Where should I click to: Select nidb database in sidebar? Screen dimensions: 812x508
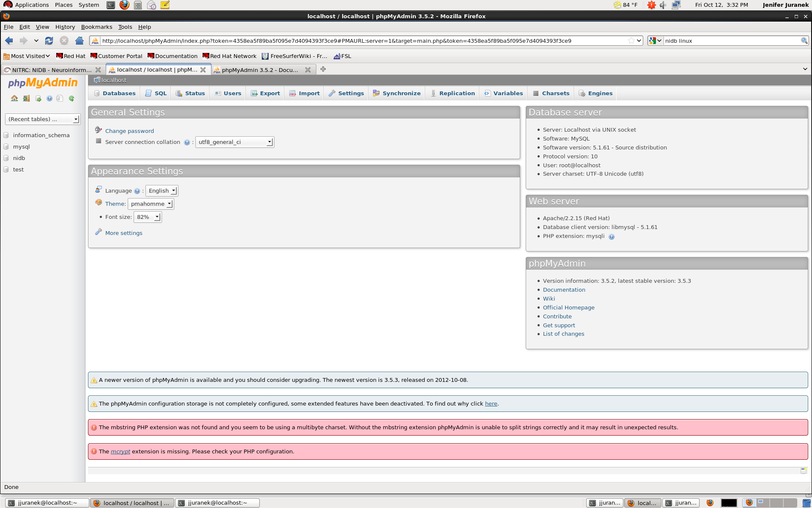19,158
